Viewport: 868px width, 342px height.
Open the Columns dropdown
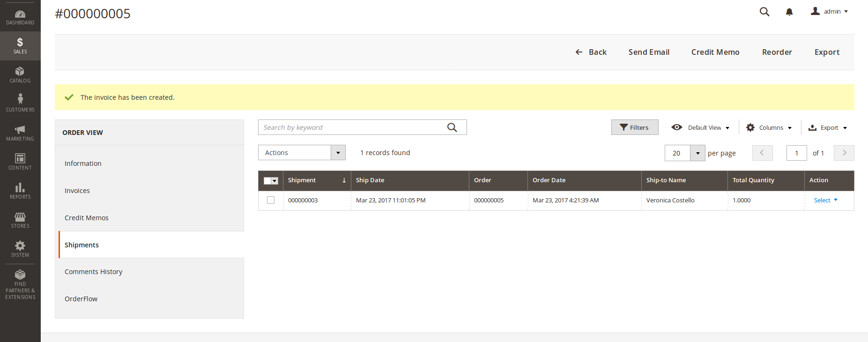coord(769,127)
